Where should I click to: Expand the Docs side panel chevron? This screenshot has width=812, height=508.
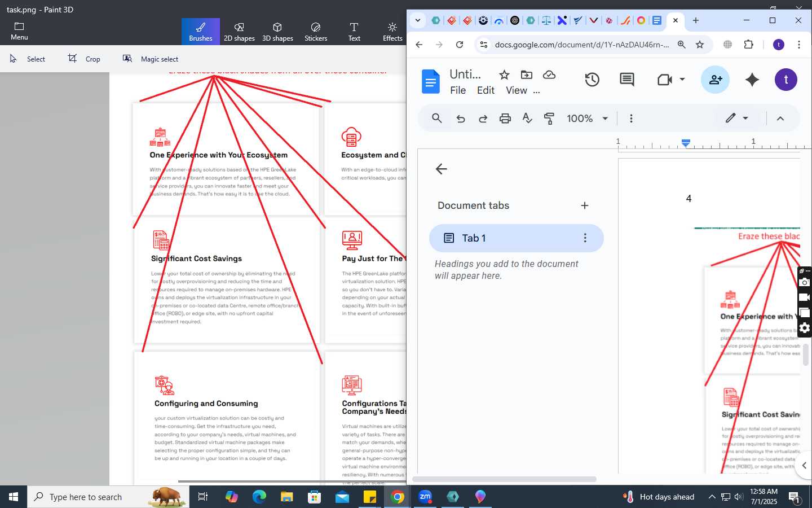tap(804, 466)
